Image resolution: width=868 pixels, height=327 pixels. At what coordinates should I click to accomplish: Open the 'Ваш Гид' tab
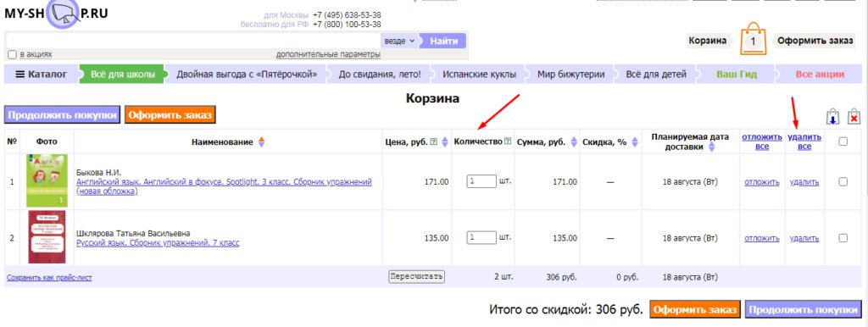(737, 75)
